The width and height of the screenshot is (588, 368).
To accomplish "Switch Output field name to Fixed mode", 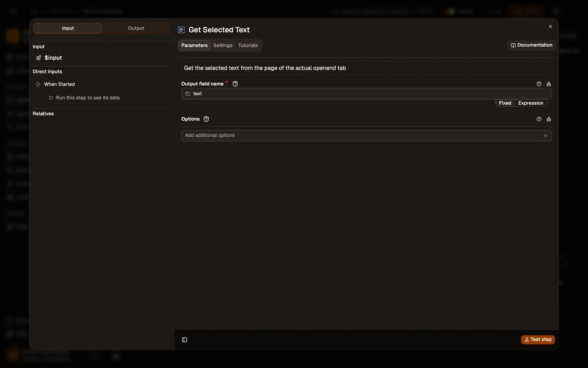I will click(505, 103).
